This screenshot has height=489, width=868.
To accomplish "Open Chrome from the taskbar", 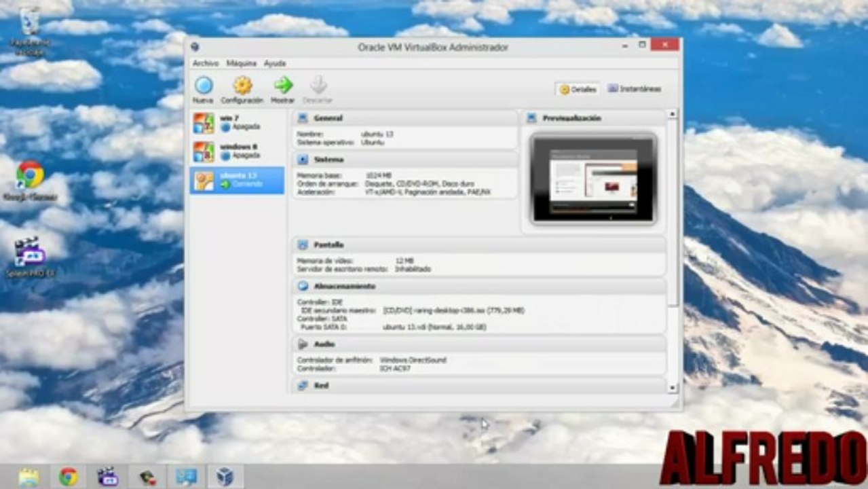I will (68, 477).
